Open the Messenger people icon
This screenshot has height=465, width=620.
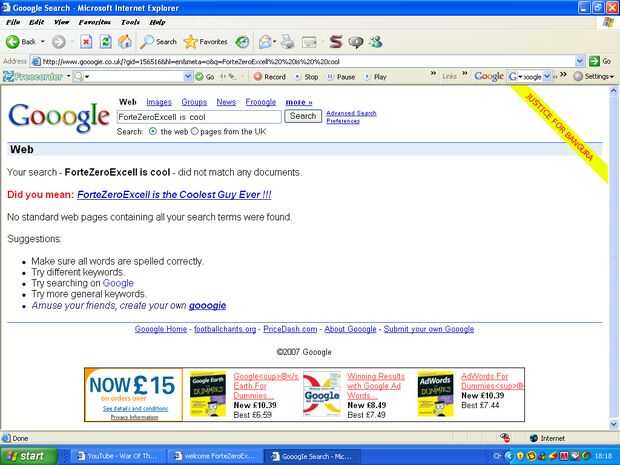point(376,42)
